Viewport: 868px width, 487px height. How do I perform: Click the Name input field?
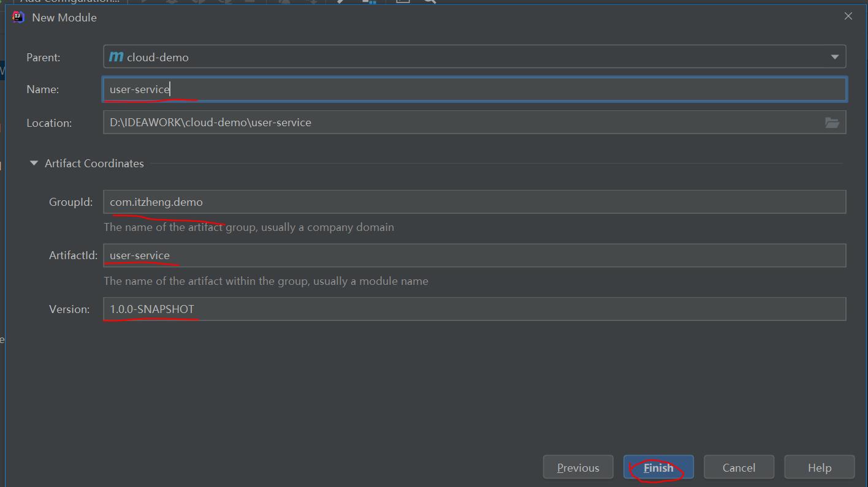474,89
